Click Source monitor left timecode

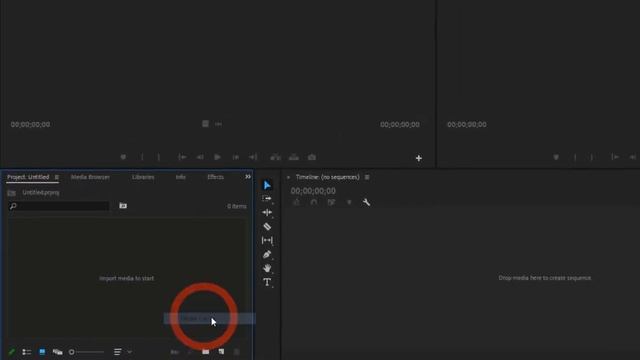click(x=30, y=124)
